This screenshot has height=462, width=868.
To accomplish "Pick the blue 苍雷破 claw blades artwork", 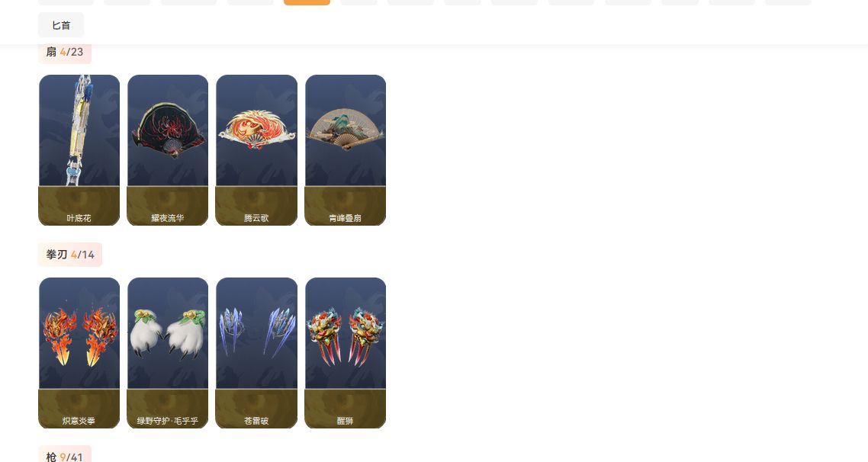I will 256,333.
